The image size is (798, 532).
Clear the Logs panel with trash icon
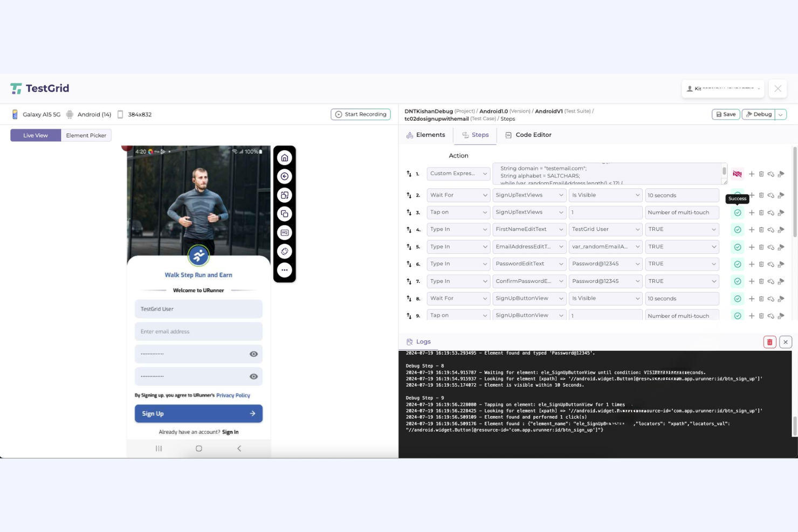(769, 342)
